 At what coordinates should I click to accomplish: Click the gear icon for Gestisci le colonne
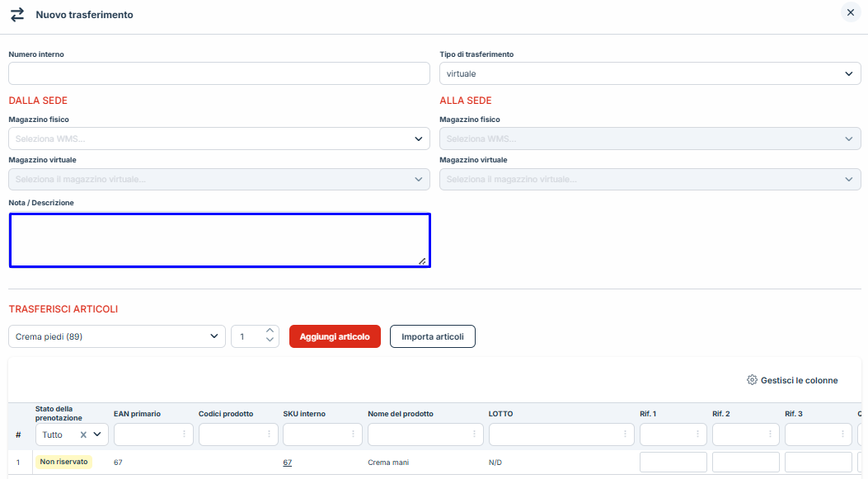(751, 380)
